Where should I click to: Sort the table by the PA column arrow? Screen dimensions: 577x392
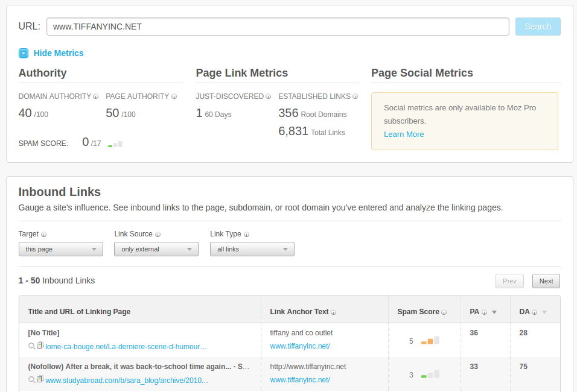click(494, 312)
